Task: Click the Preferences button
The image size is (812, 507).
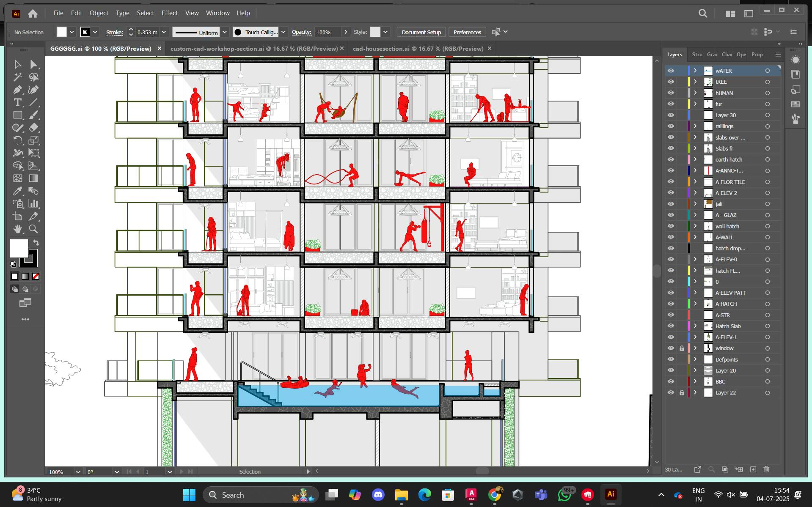Action: (467, 32)
